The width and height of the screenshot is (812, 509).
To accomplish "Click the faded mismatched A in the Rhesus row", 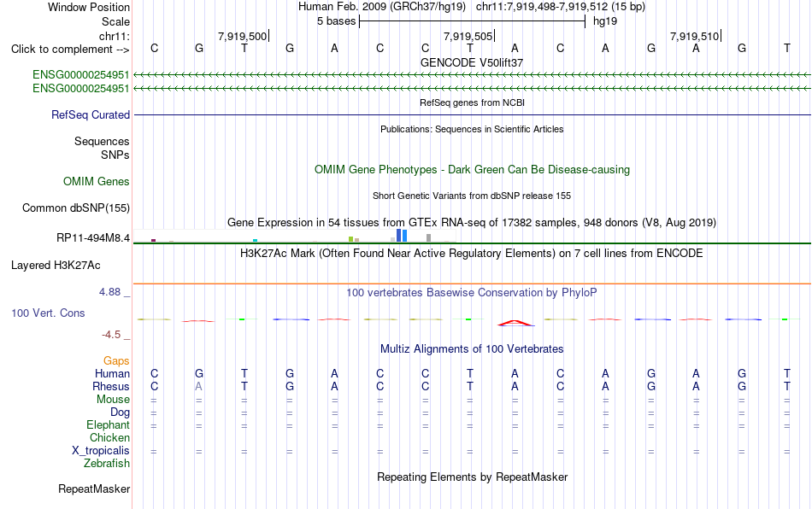I will tap(199, 386).
